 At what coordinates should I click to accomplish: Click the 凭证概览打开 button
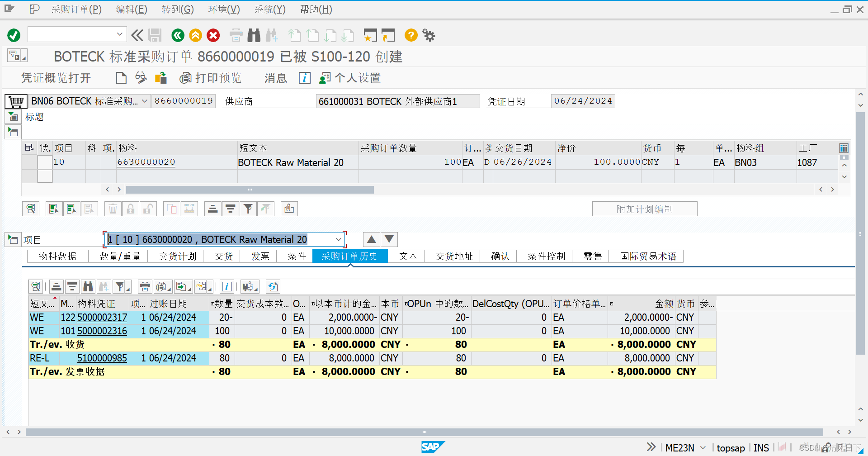[56, 78]
